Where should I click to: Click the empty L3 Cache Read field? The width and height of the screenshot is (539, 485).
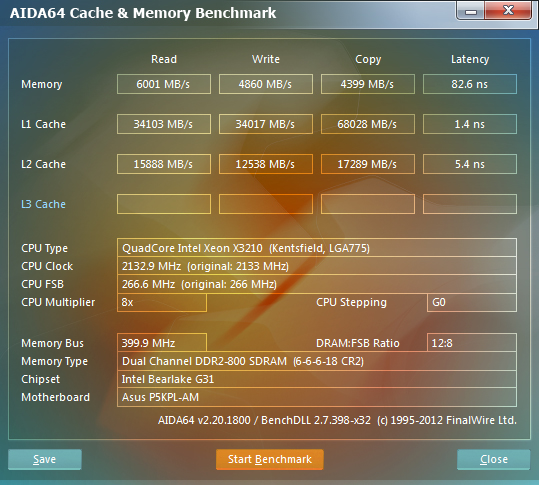pyautogui.click(x=164, y=204)
